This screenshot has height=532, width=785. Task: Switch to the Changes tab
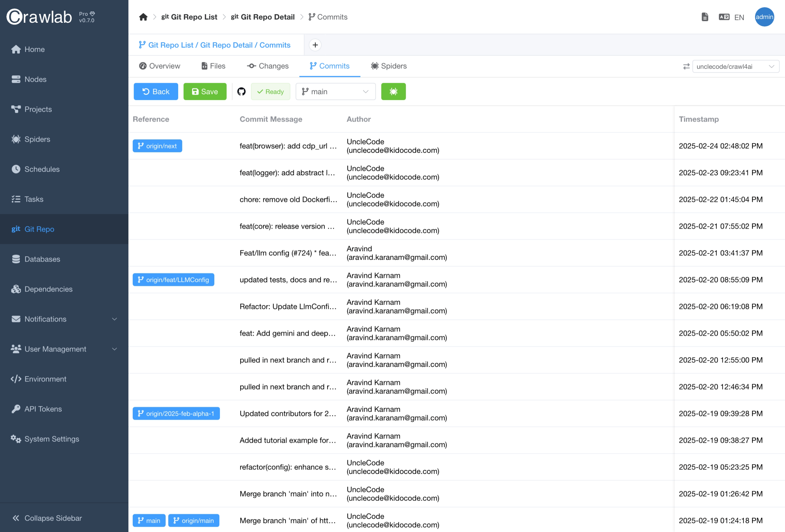(x=268, y=66)
